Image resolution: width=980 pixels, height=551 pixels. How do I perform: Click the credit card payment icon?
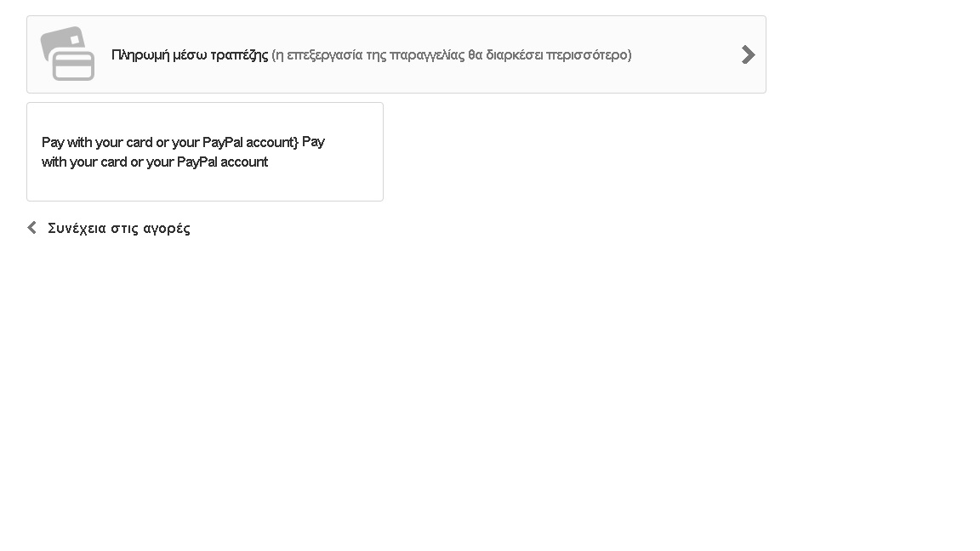click(67, 54)
